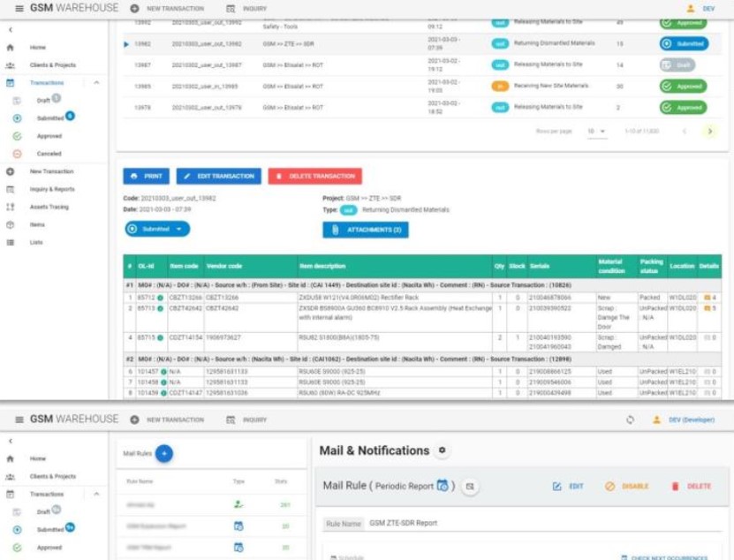The height and width of the screenshot is (560, 734).
Task: Open Check Next Occurrences link
Action: coord(663,557)
